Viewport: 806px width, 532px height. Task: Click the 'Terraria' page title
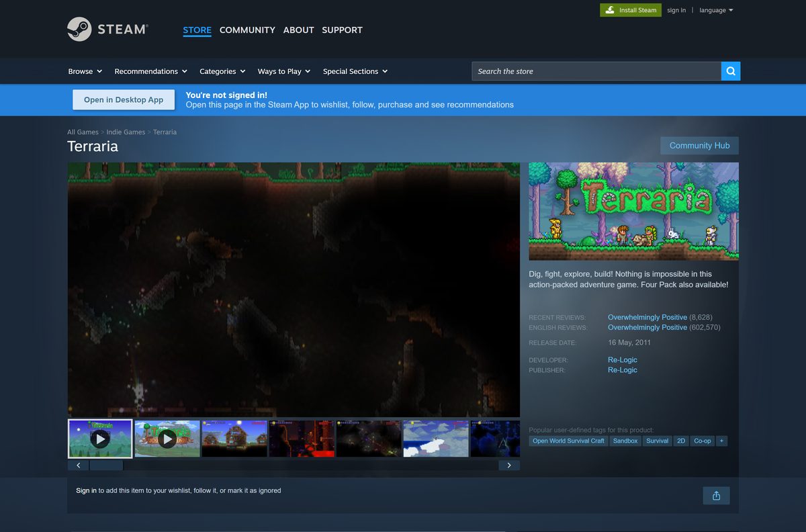click(x=93, y=146)
